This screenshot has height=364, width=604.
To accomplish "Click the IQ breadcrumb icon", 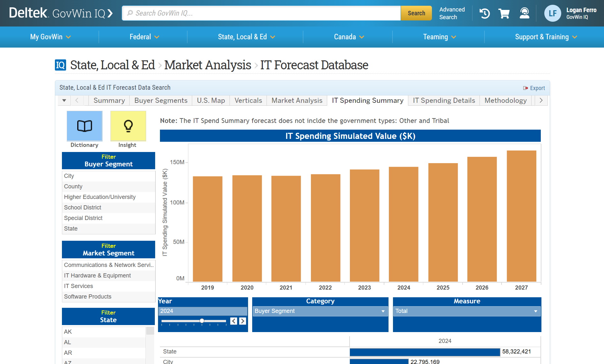I will click(x=60, y=65).
